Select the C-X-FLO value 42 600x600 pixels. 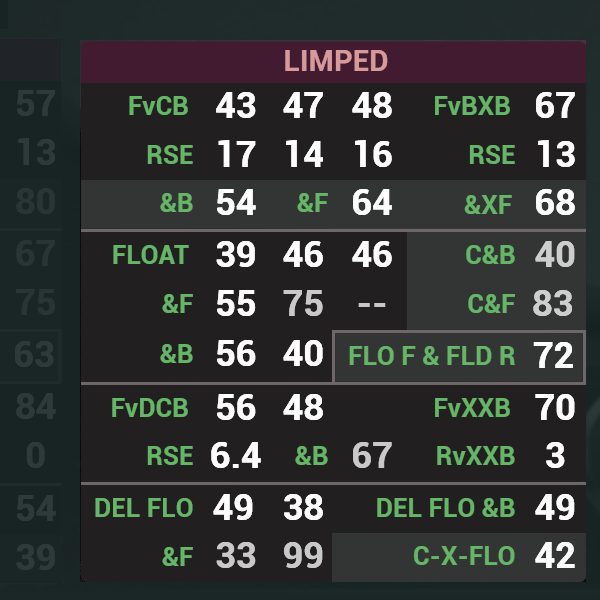pos(555,556)
